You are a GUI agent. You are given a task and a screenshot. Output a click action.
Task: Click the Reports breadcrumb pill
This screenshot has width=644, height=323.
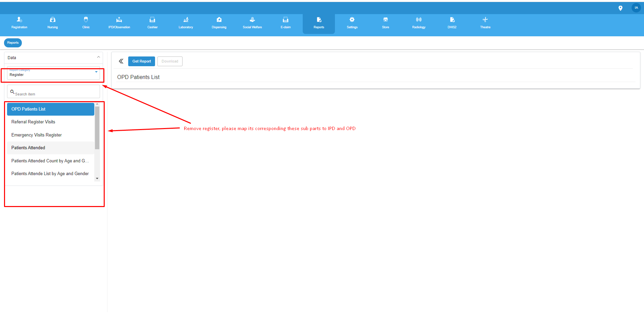(13, 43)
